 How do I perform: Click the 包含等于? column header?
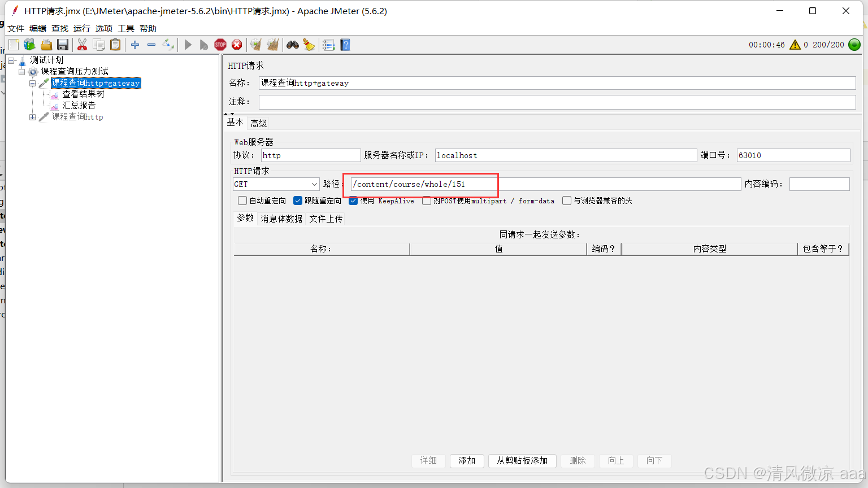point(823,249)
